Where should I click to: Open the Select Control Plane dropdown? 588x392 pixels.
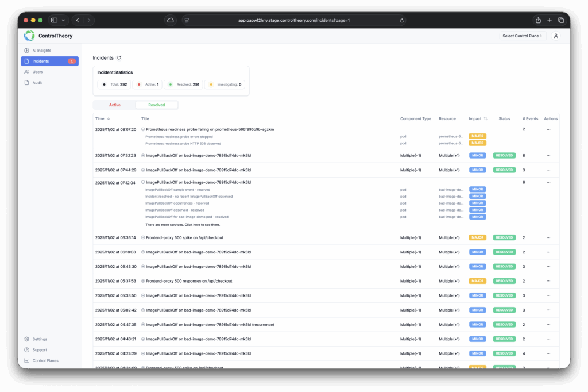pyautogui.click(x=523, y=36)
